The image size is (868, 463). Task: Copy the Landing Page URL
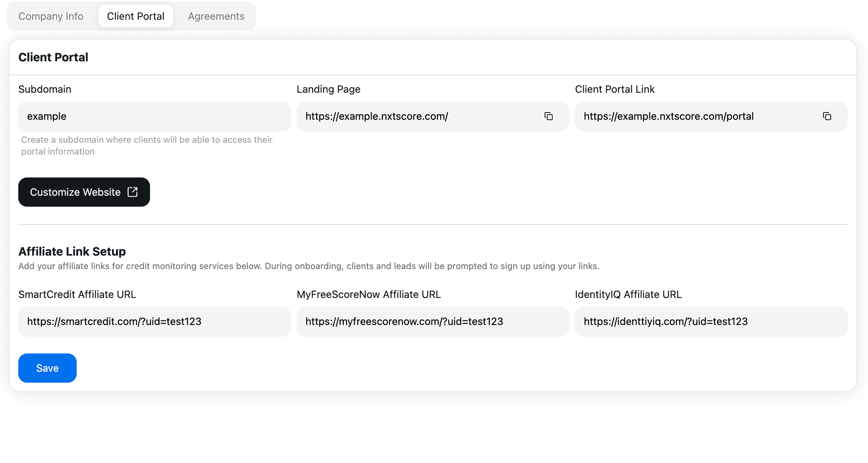coord(548,116)
